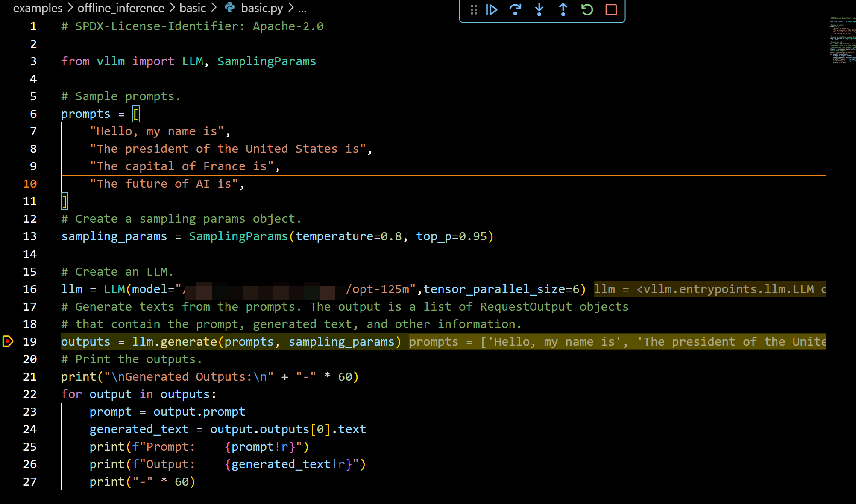Click the prompts inline value on line 19
Screen dimensions: 856x504
[617, 342]
